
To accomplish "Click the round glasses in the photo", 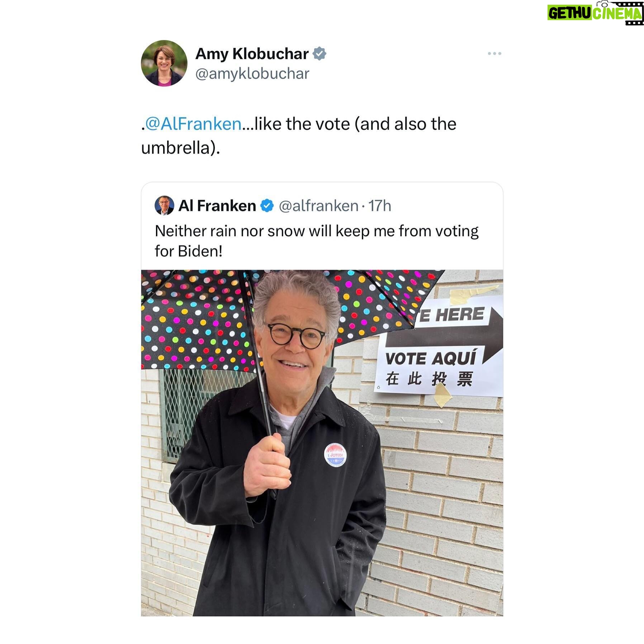I will point(296,335).
